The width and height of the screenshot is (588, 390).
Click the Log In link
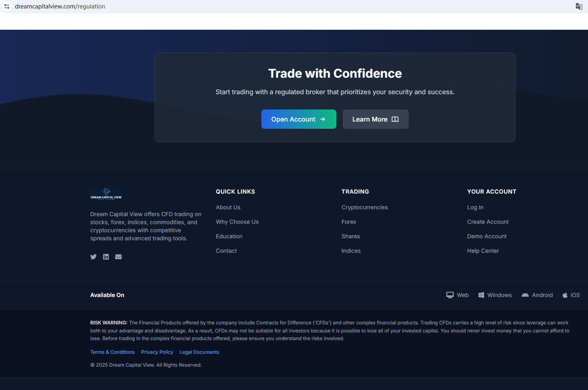(475, 207)
